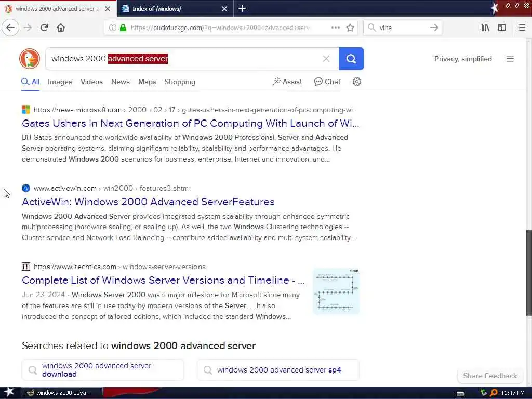Go back to the previous page
The height and width of the screenshot is (399, 532).
[x=10, y=28]
